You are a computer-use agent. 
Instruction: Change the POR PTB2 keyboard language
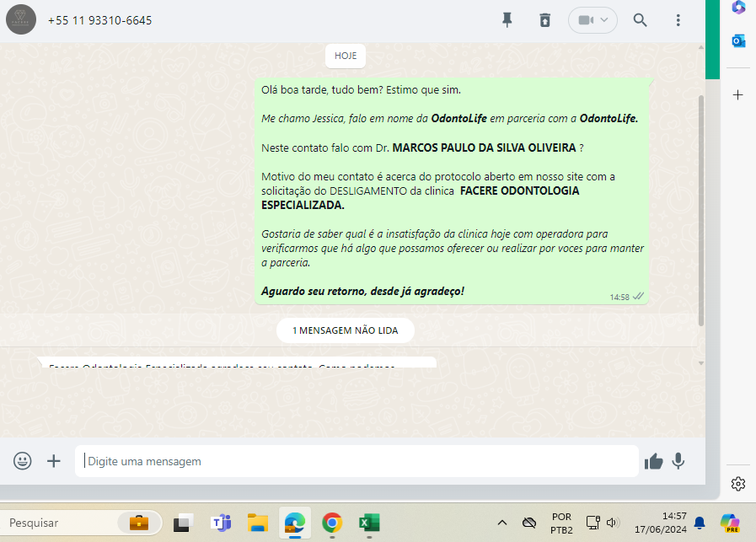point(561,523)
